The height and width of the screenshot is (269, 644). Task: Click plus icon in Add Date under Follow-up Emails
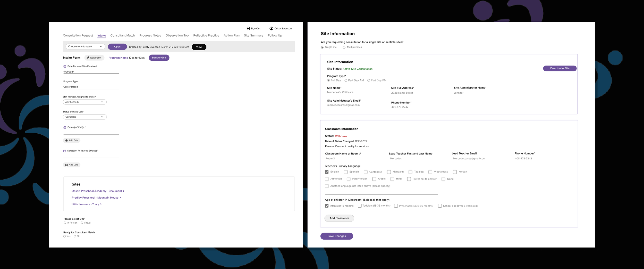(x=66, y=165)
